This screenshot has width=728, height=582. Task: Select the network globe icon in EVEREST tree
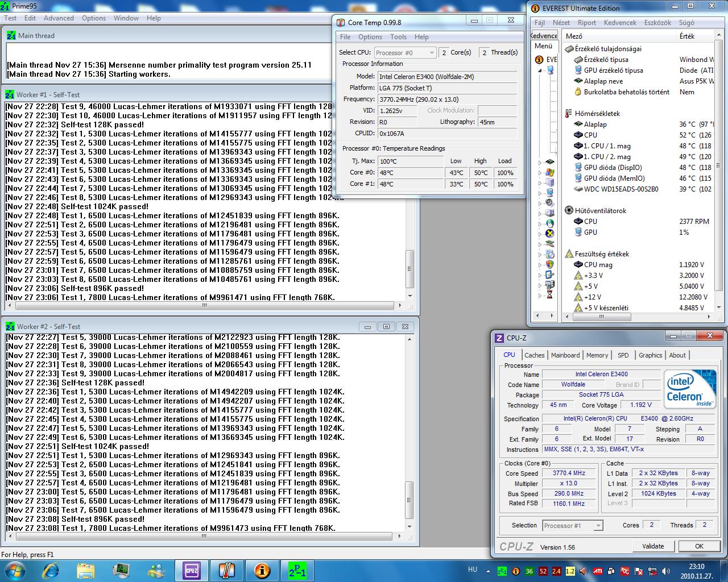[550, 223]
